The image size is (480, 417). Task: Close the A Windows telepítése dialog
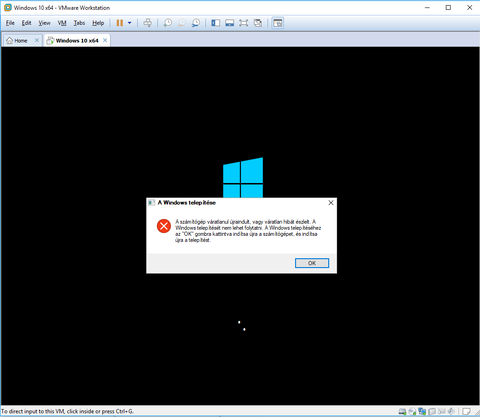coord(331,203)
